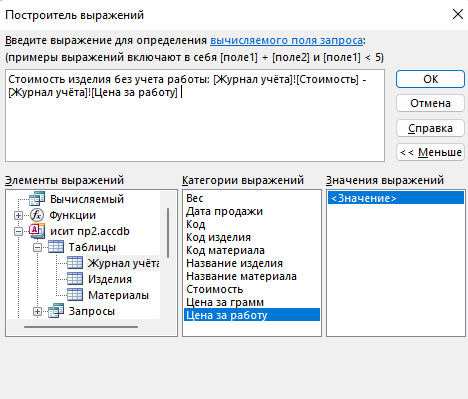Collapse builder with << Меньше button
Viewport: 468px width, 399px height.
[x=430, y=152]
